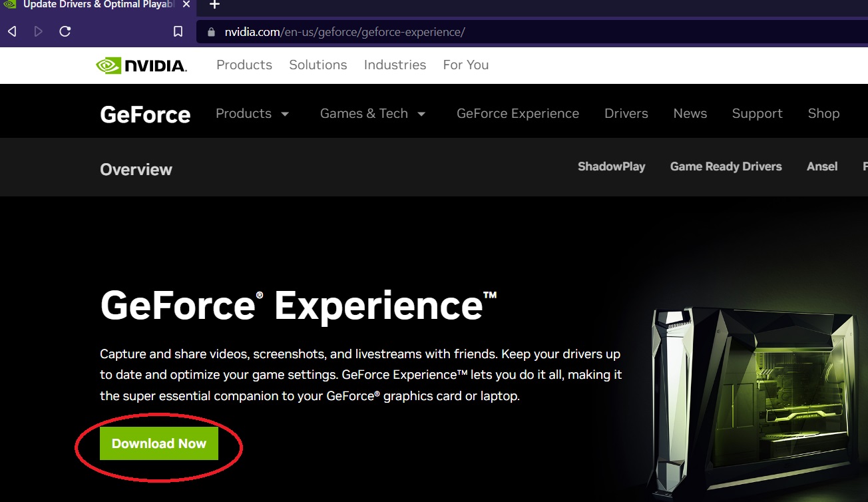
Task: Click the browser back arrow
Action: (x=12, y=31)
